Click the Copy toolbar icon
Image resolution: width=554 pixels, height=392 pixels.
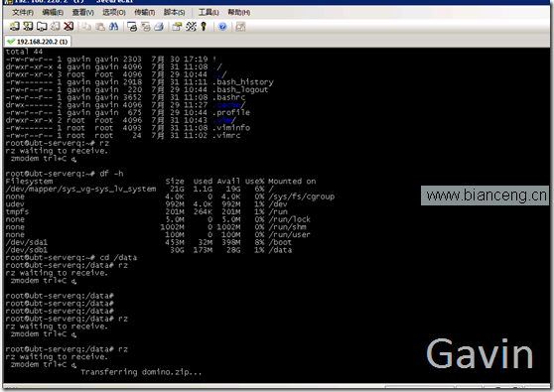click(86, 26)
